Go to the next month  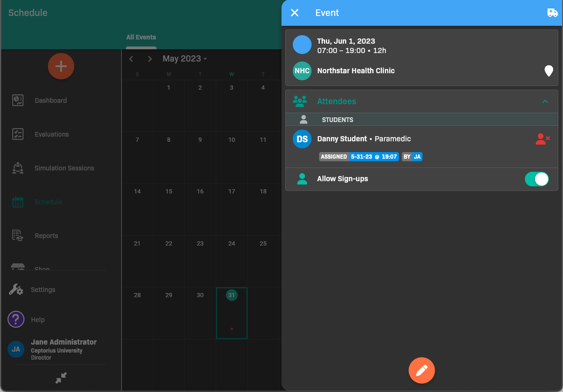coord(150,59)
